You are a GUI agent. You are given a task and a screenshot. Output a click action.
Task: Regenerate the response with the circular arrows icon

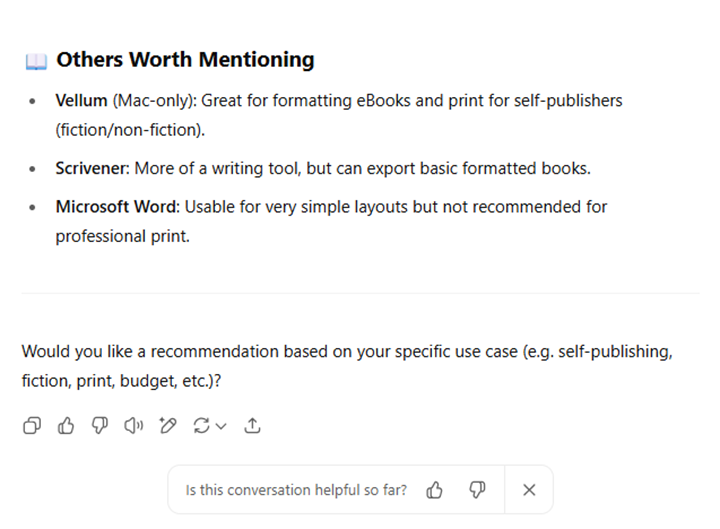click(x=201, y=426)
